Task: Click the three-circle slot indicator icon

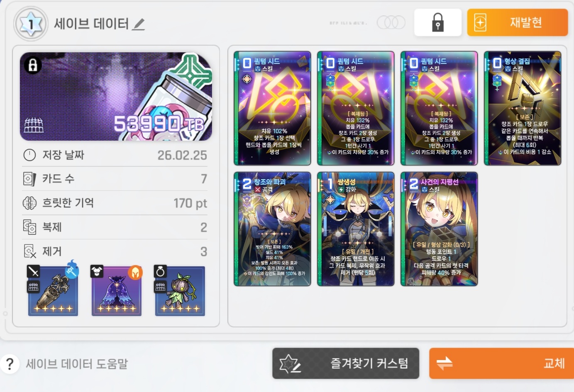Action: [x=391, y=22]
